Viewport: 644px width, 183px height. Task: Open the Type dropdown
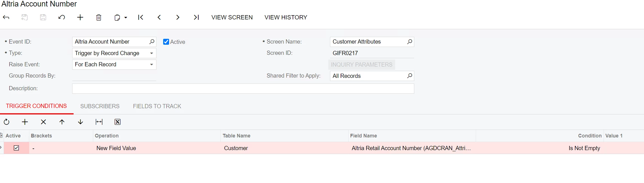tap(151, 53)
